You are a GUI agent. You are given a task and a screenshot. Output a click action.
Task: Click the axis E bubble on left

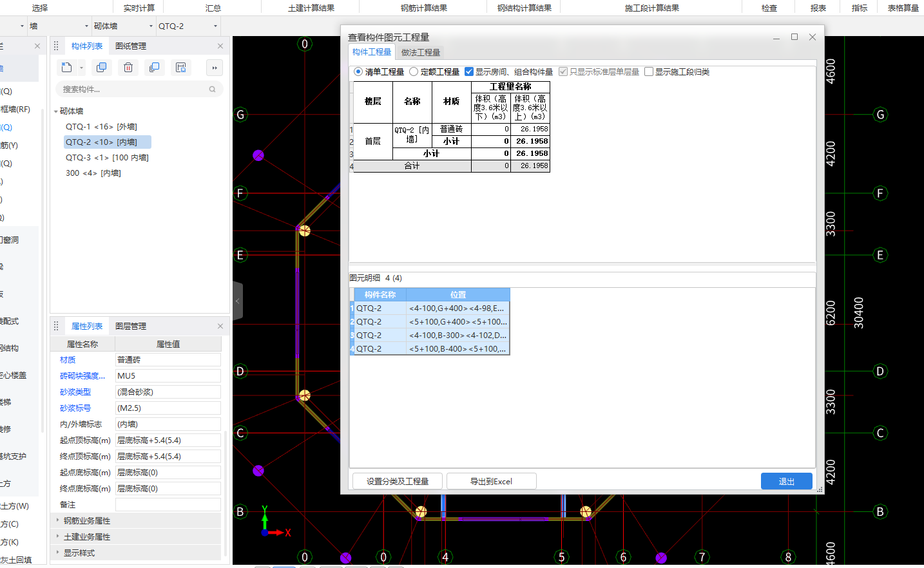coord(240,255)
